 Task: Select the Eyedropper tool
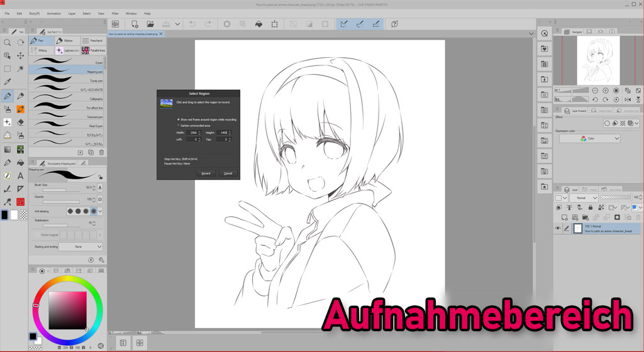pos(7,82)
